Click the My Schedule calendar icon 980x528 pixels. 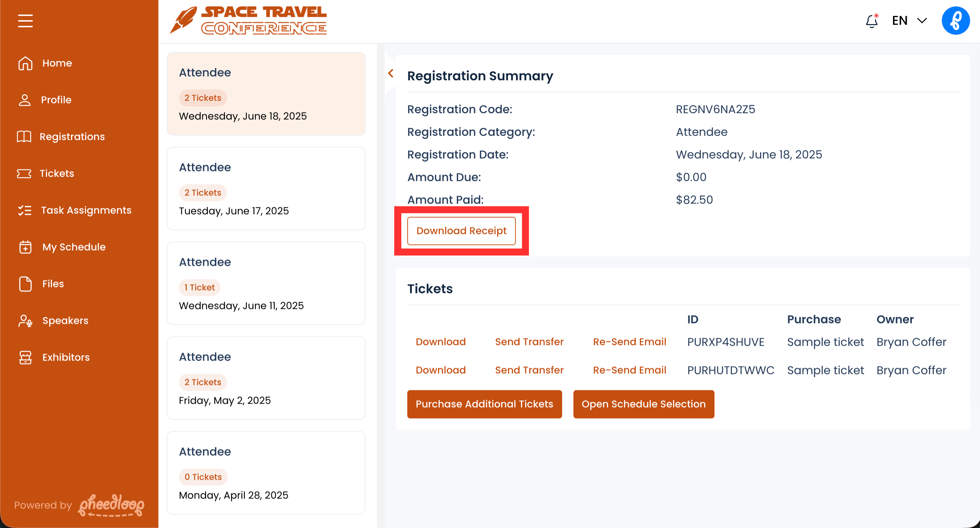click(x=25, y=247)
